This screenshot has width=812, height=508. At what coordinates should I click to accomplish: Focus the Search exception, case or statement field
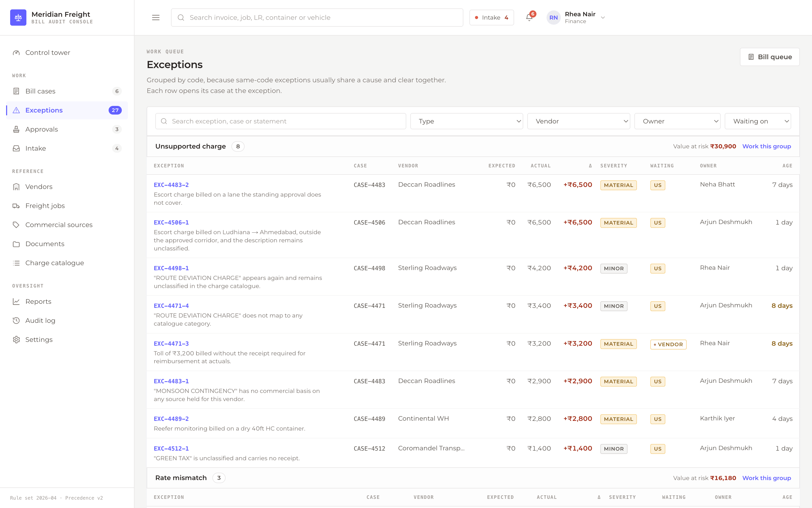coord(280,121)
